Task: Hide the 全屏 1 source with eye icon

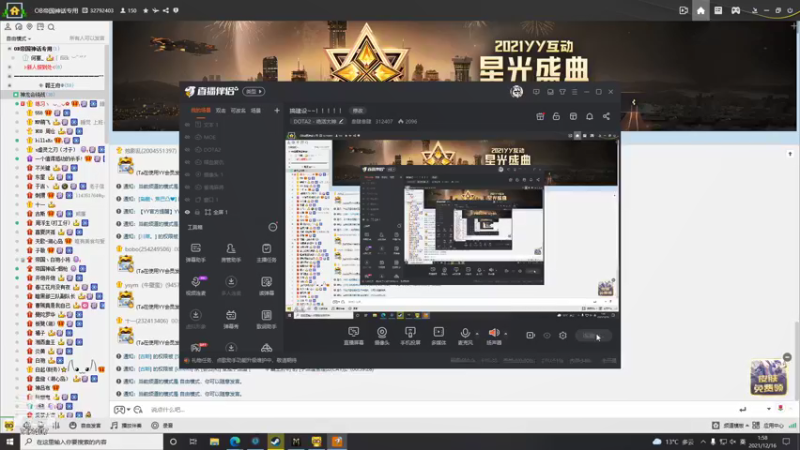Action: coord(187,212)
